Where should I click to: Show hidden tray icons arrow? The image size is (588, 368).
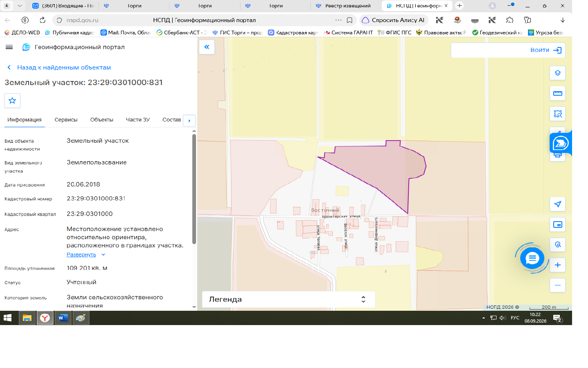click(483, 318)
